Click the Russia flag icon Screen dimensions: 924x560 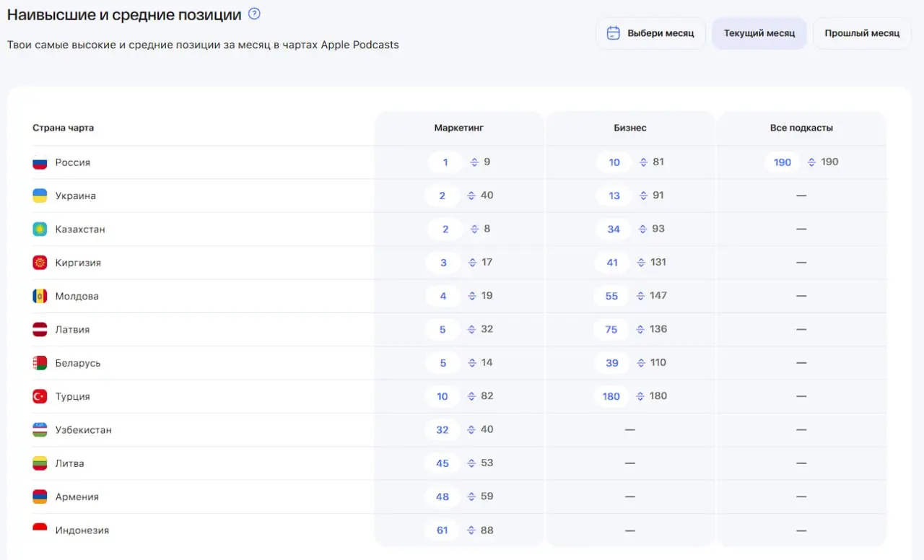pos(40,162)
